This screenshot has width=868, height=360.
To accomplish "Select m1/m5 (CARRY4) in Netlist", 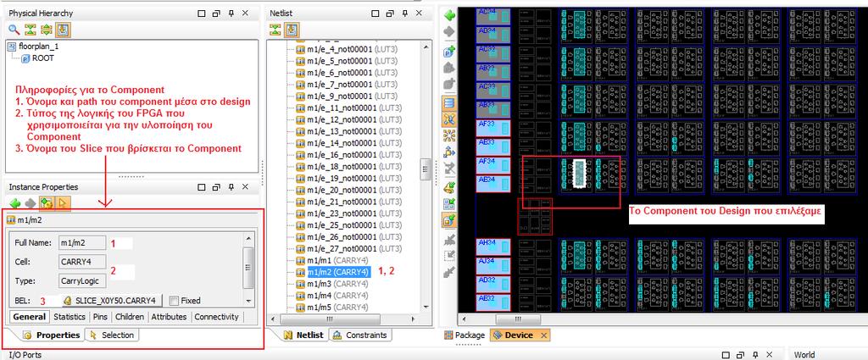I will tap(337, 307).
